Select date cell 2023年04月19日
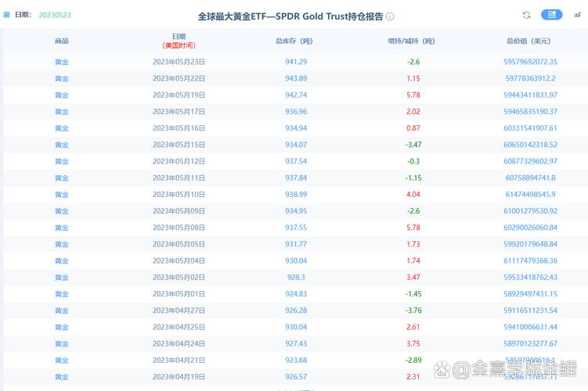This screenshot has height=391, width=588. coord(179,377)
